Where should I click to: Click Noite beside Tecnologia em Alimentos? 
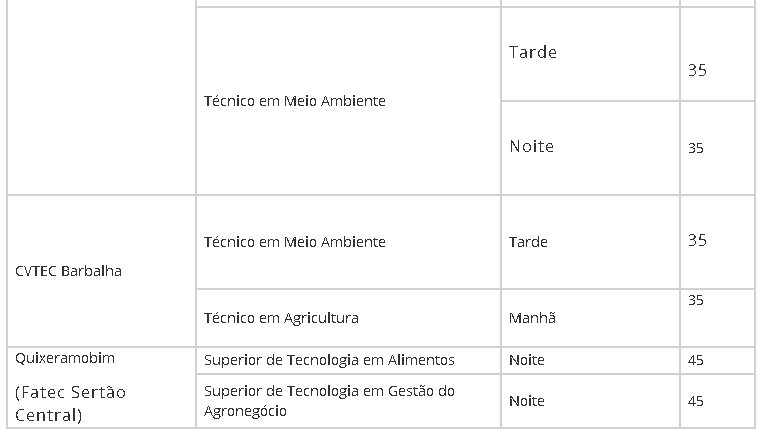pyautogui.click(x=527, y=360)
